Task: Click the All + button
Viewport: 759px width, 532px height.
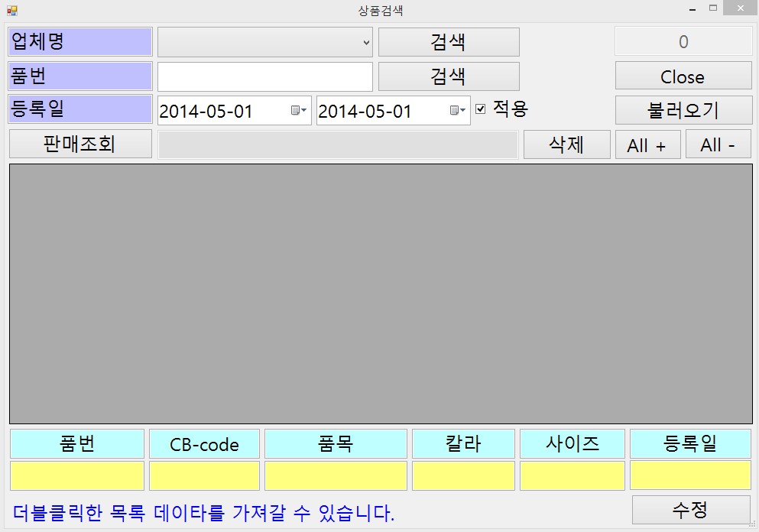Action: (647, 144)
